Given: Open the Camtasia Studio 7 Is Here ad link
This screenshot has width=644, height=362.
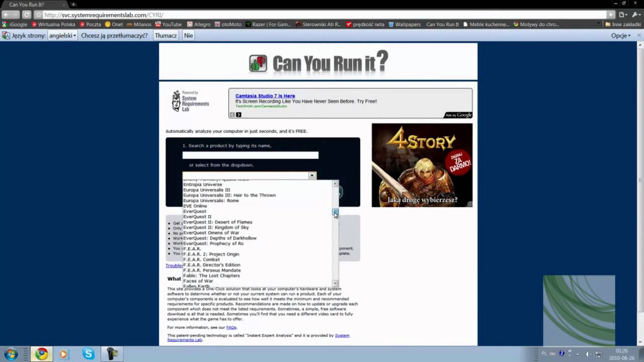Looking at the screenshot, I should click(265, 96).
